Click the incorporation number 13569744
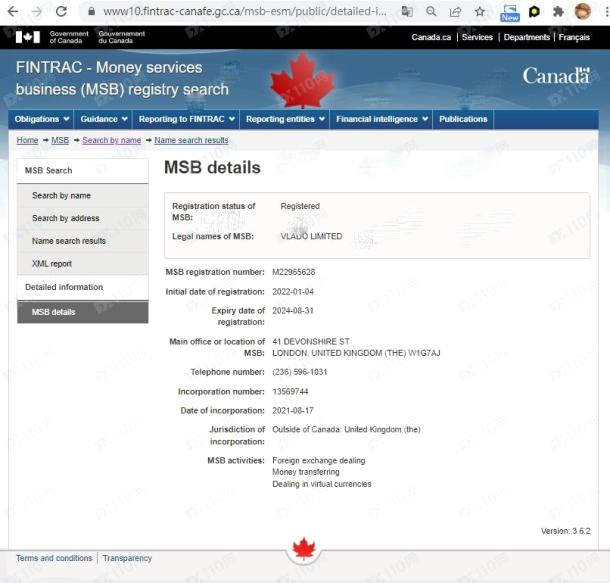 pos(290,391)
